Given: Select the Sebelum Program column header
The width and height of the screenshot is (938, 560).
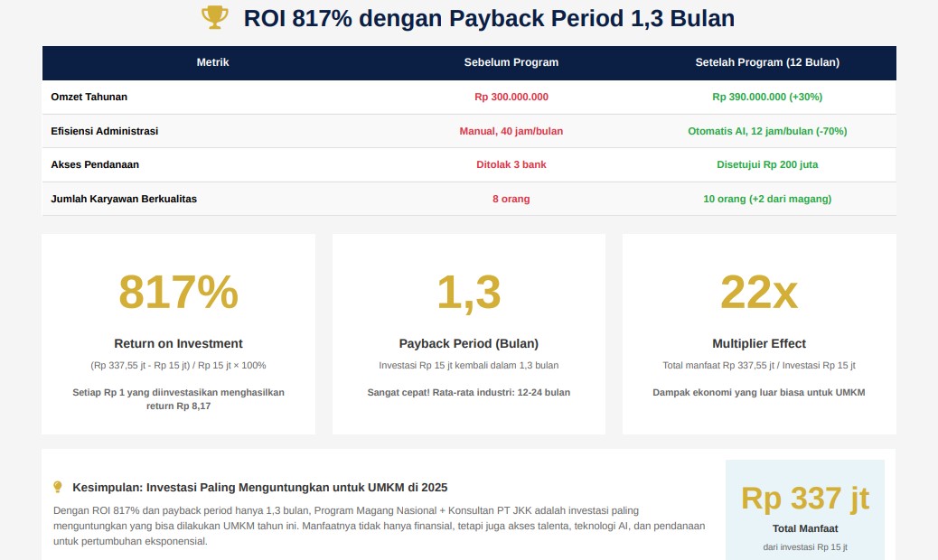Looking at the screenshot, I should coord(511,62).
